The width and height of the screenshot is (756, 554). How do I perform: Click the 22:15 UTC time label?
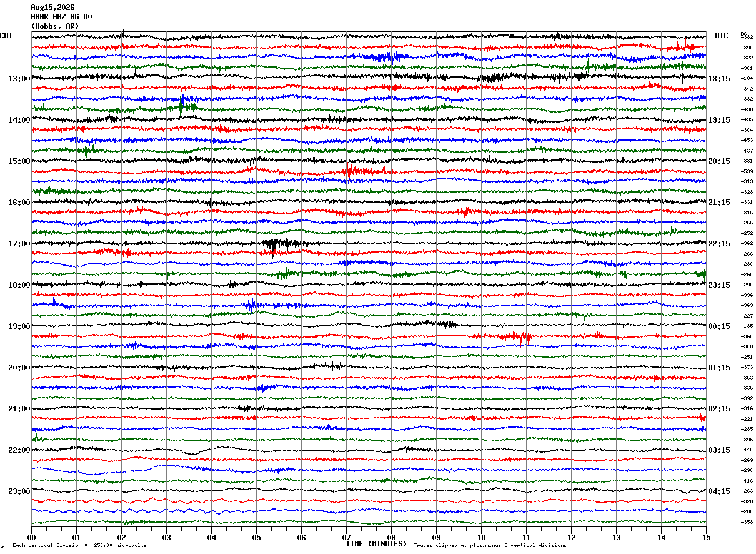click(x=719, y=244)
